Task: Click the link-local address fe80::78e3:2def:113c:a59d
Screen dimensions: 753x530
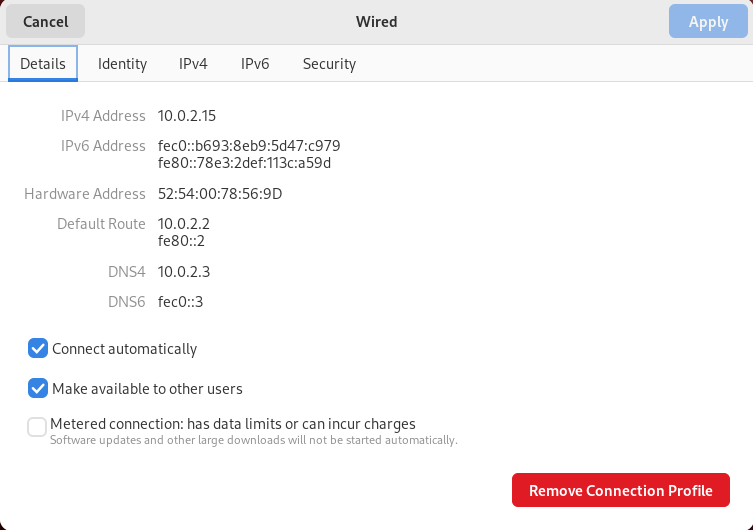Action: 244,162
